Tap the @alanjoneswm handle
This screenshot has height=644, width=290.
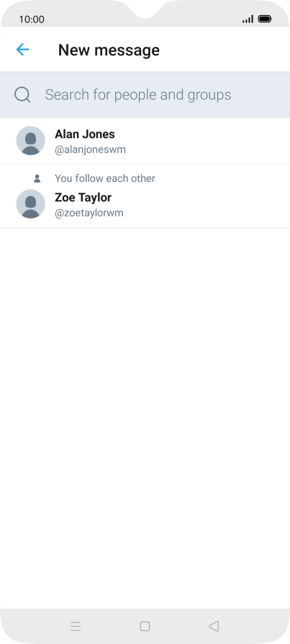(x=90, y=149)
